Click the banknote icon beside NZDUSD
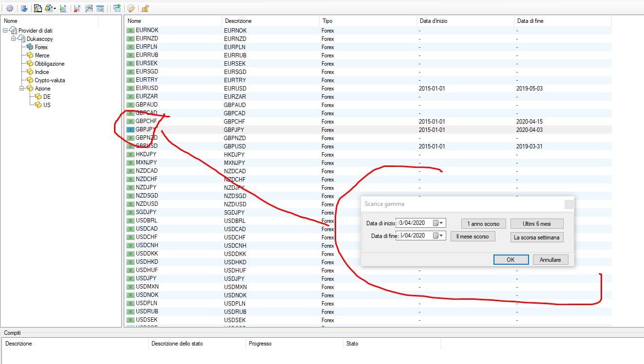The image size is (644, 364). (130, 204)
